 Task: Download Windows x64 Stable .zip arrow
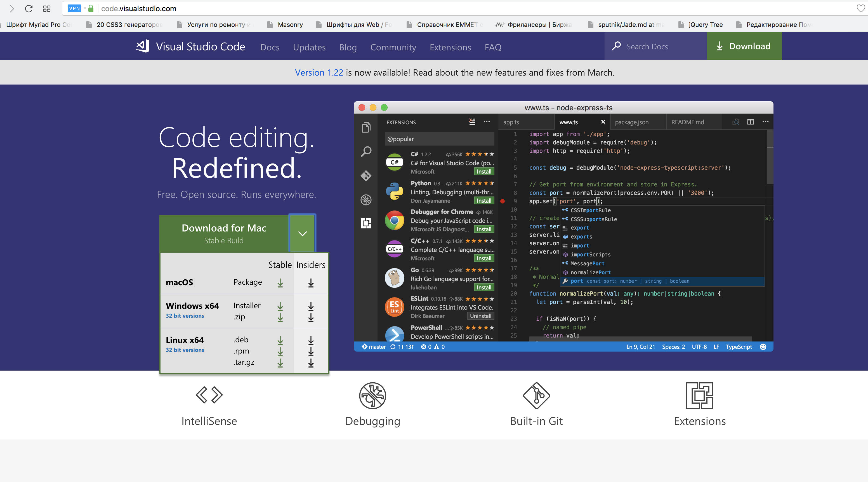coord(280,317)
